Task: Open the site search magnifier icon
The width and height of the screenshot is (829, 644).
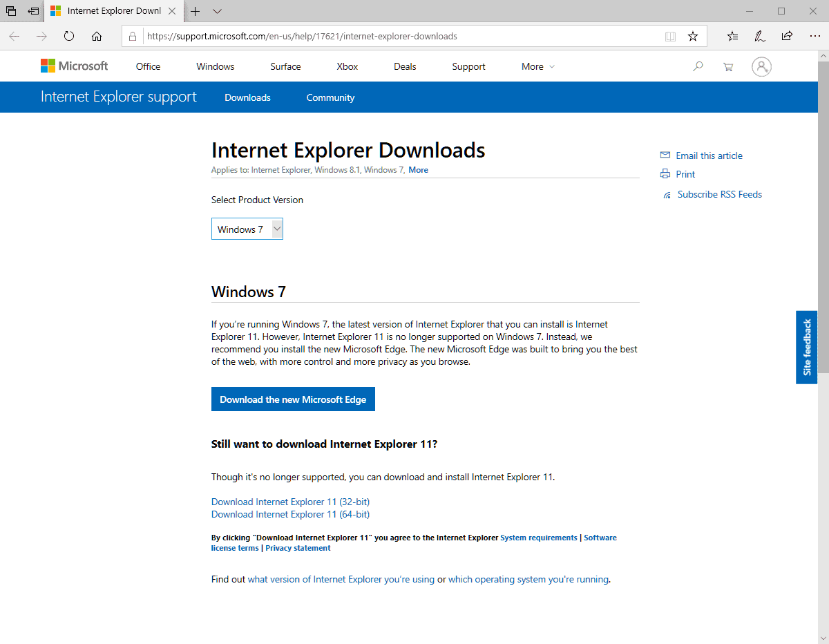Action: click(x=698, y=66)
